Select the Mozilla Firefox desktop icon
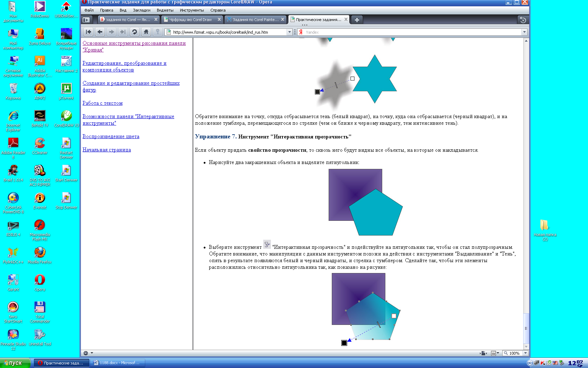588x368 pixels. (x=40, y=255)
